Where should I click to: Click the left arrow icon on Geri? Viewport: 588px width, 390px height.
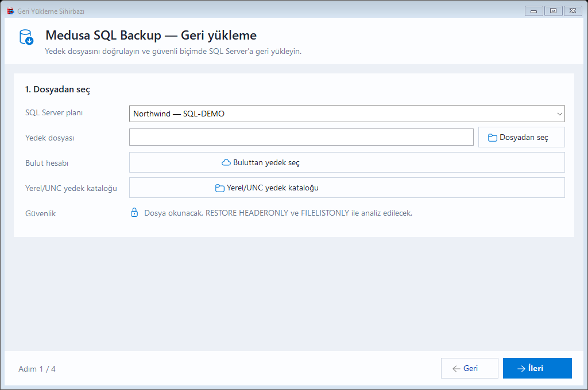coord(457,369)
